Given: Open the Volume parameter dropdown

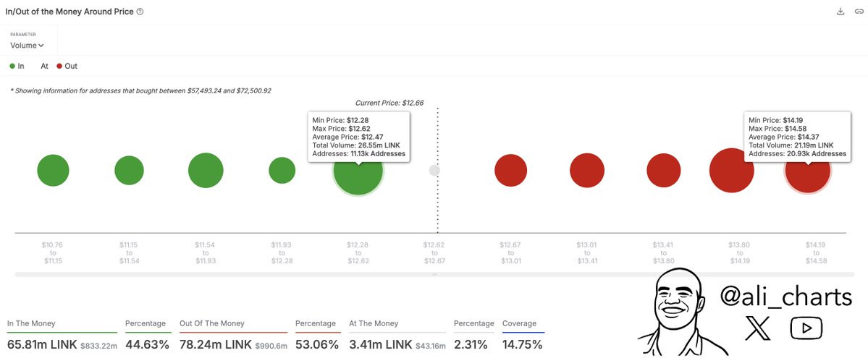Looking at the screenshot, I should pos(27,46).
